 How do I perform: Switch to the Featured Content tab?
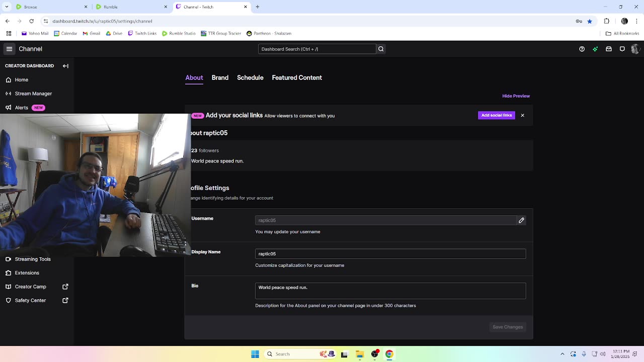pos(297,78)
